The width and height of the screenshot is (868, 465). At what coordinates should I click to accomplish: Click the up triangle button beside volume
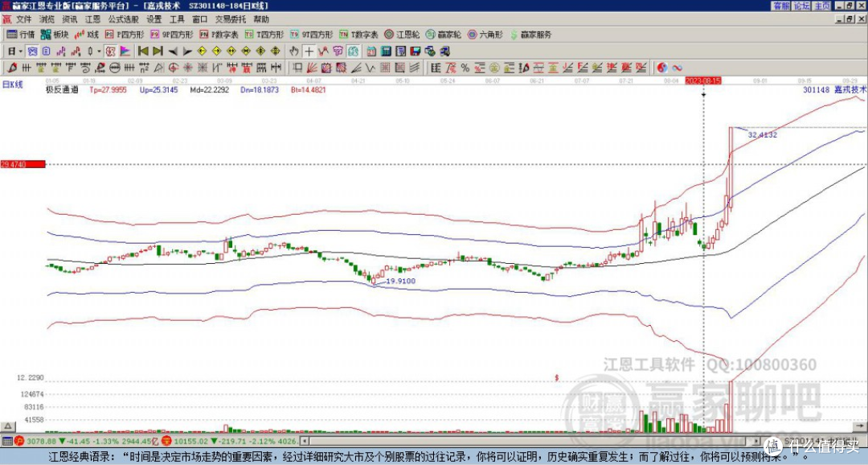click(7, 426)
